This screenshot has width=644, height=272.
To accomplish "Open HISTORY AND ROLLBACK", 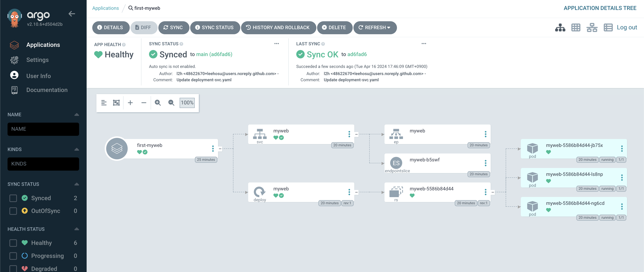I will tap(278, 27).
